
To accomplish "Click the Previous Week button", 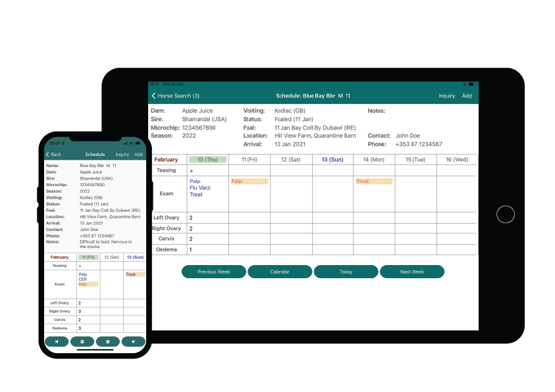I will [214, 272].
